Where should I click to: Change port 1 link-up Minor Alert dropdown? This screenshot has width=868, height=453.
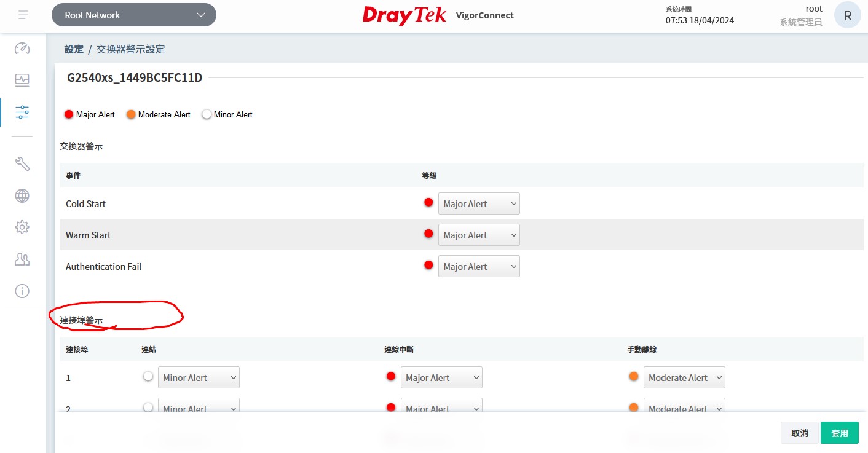(199, 378)
